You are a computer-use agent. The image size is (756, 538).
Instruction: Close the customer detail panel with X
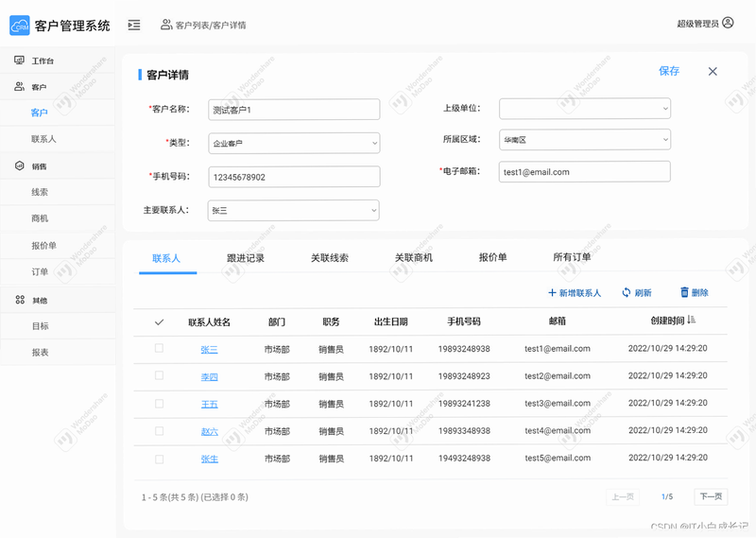point(713,72)
